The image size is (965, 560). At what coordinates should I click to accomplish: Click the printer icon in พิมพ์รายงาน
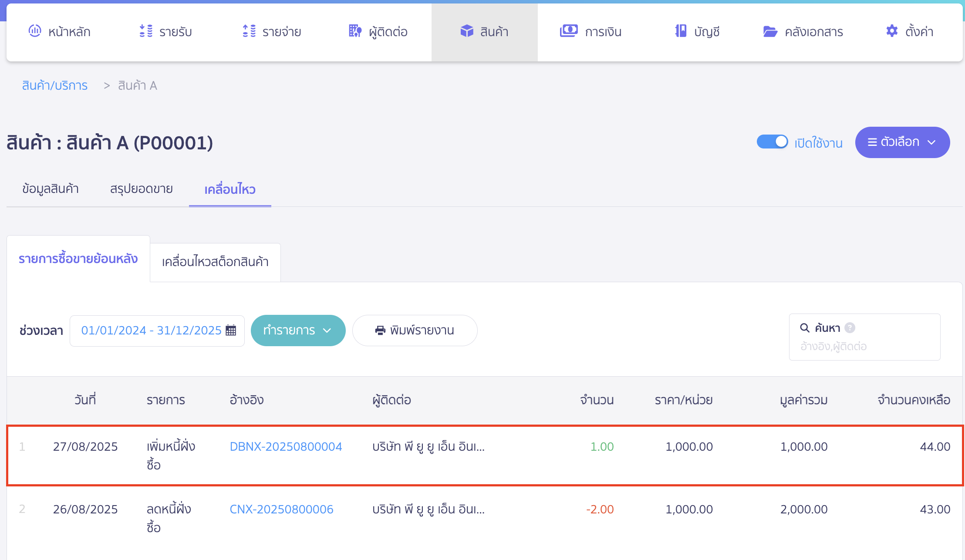pos(380,331)
